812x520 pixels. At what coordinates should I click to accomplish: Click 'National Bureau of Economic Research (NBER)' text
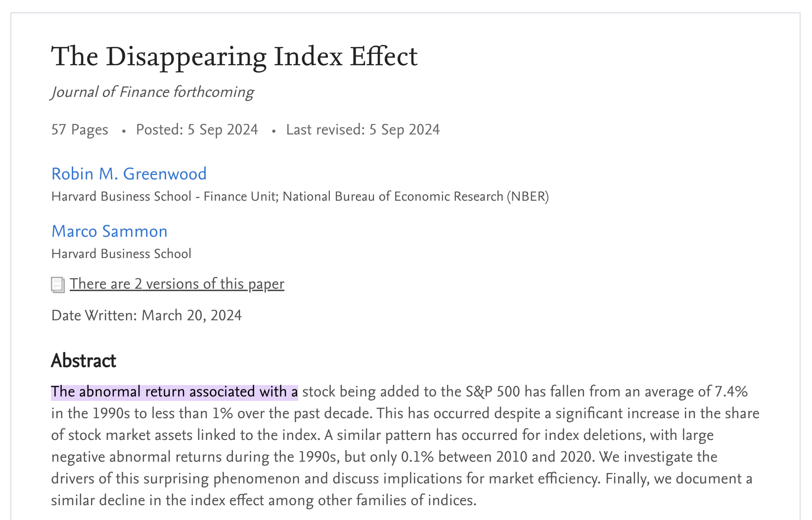click(415, 197)
